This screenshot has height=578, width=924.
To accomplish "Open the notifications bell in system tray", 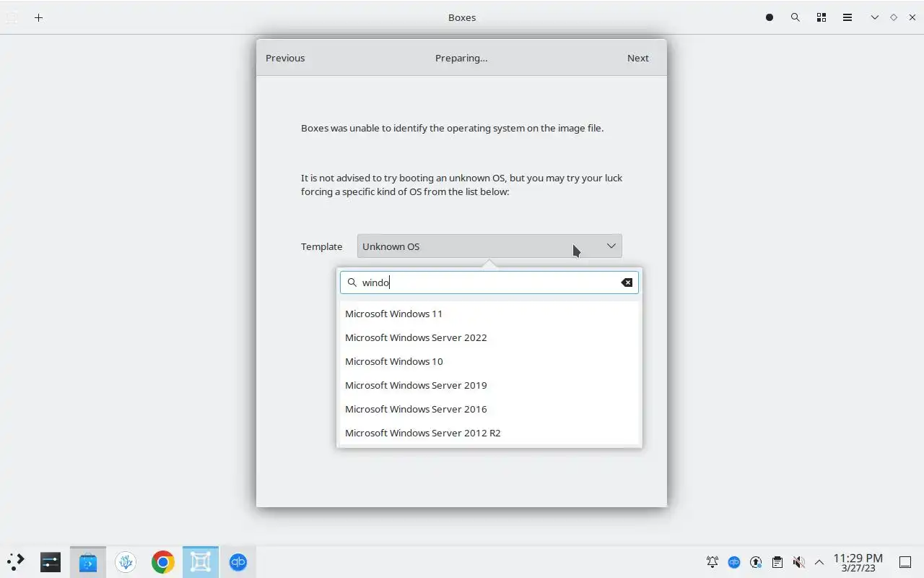I will (712, 562).
